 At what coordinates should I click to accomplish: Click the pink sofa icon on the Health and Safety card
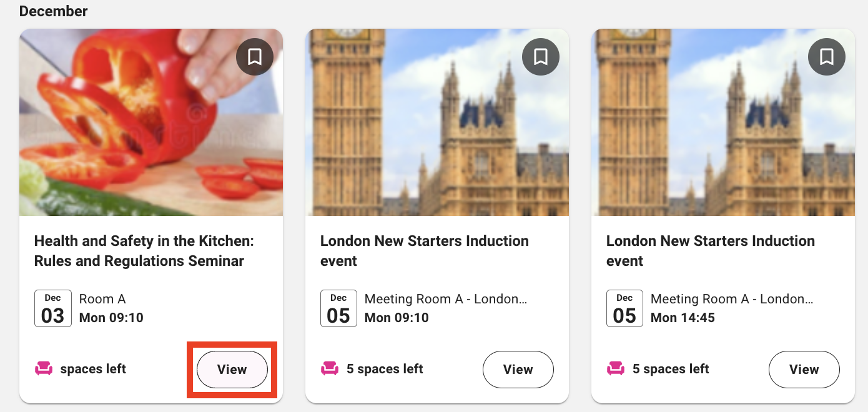[44, 369]
